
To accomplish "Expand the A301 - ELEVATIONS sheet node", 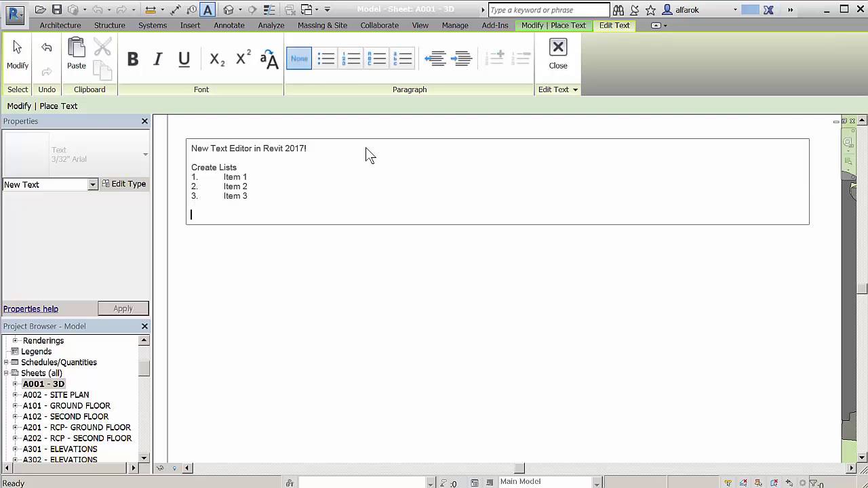I will [x=15, y=449].
